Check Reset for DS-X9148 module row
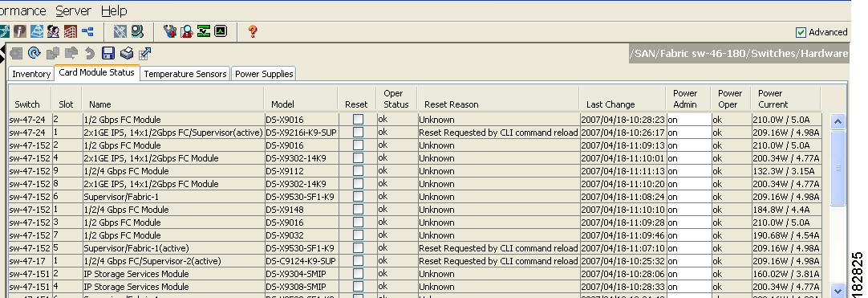 pyautogui.click(x=358, y=210)
